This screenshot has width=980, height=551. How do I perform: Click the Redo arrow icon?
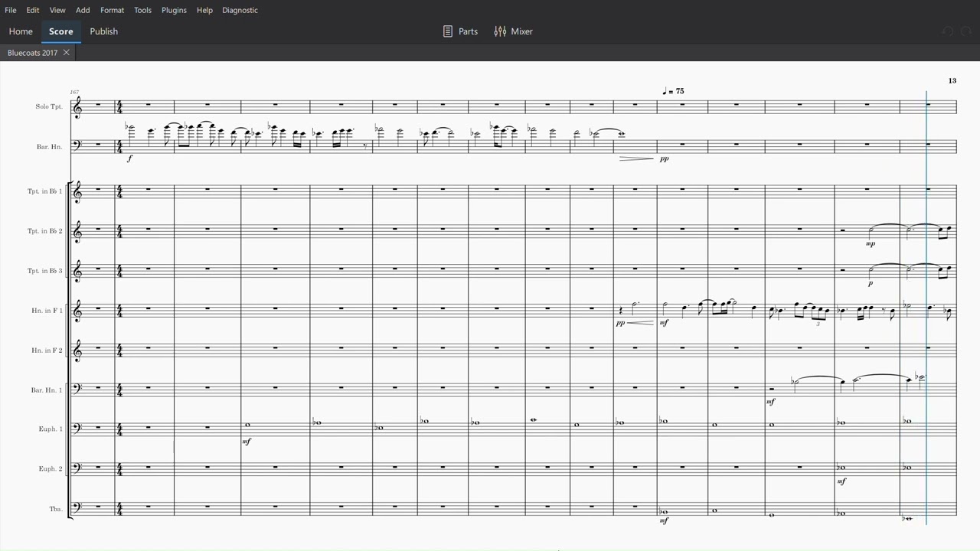click(x=966, y=31)
